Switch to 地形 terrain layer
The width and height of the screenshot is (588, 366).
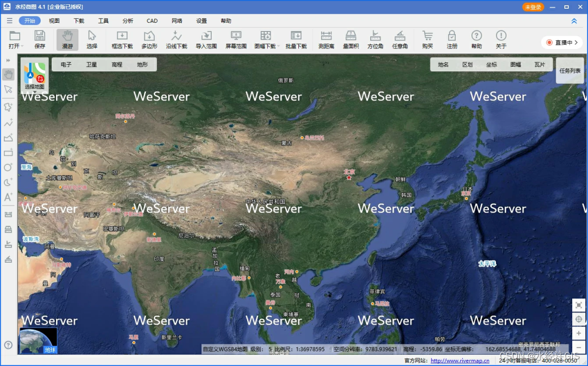pos(143,64)
